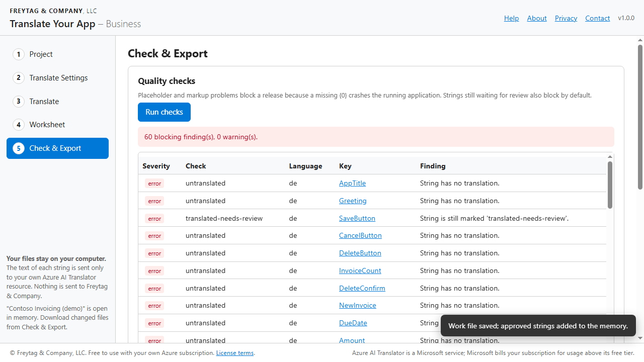The image size is (644, 362).
Task: Open the Greeting key link
Action: click(353, 201)
